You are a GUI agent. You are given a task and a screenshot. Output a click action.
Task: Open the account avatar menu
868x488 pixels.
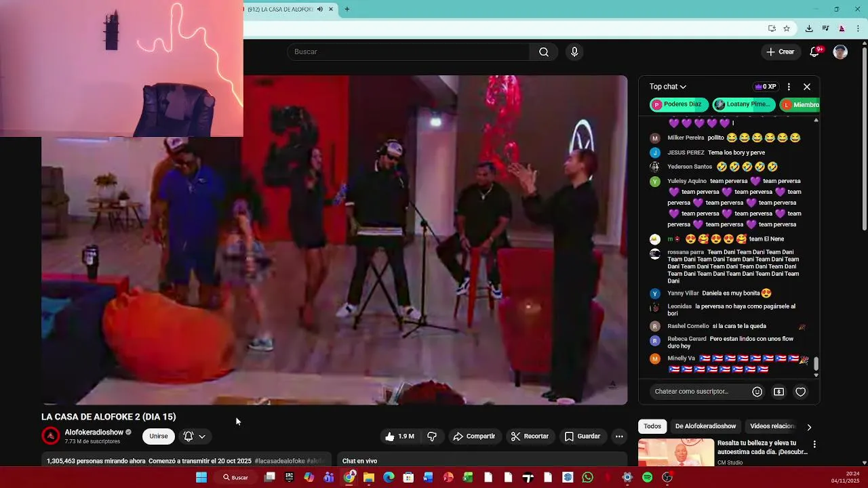[840, 52]
